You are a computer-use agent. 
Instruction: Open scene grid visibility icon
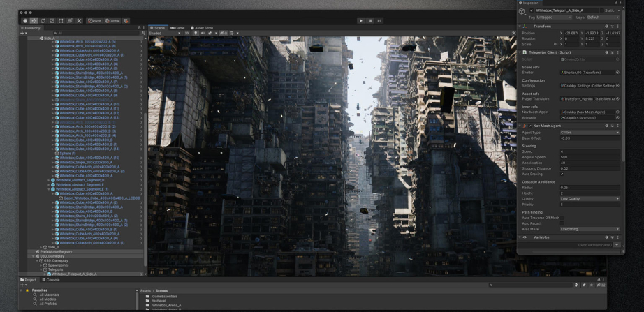click(x=232, y=33)
